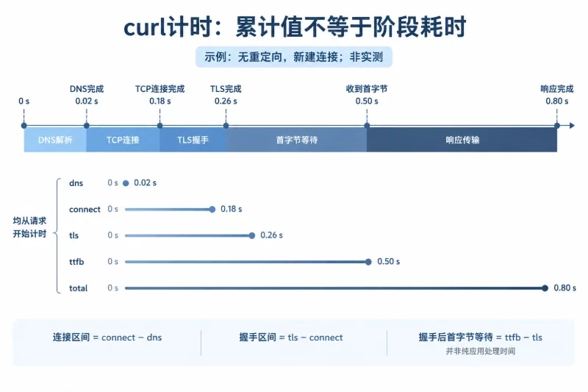
Task: Click the "均从请求开始计时" side note
Action: tap(29, 227)
